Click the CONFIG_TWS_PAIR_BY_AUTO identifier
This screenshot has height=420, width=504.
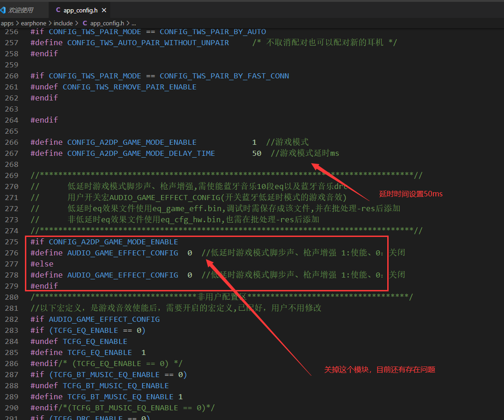[x=213, y=32]
